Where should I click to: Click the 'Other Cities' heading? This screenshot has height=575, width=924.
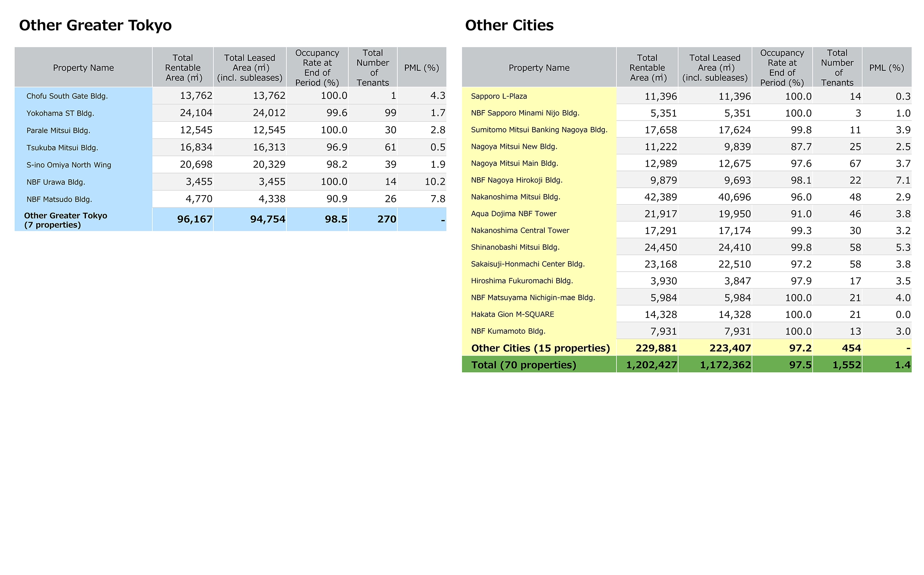tap(509, 25)
